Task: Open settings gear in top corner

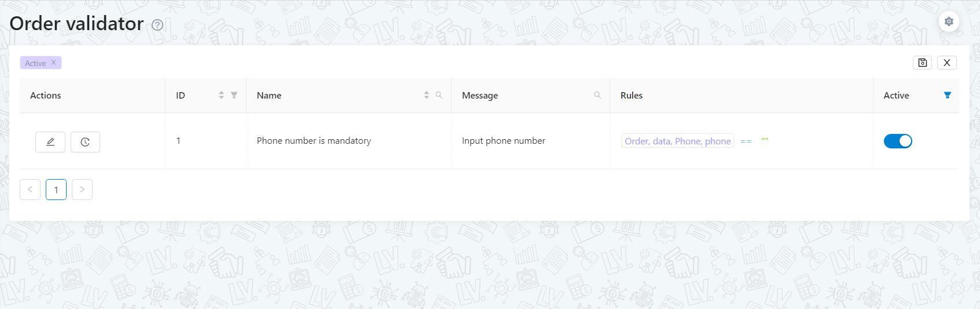Action: pos(948,22)
